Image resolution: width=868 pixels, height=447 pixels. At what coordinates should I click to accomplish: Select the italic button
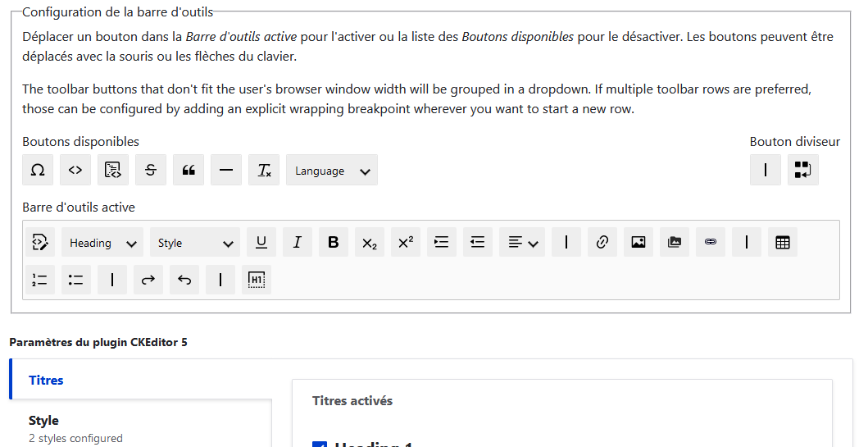point(298,242)
